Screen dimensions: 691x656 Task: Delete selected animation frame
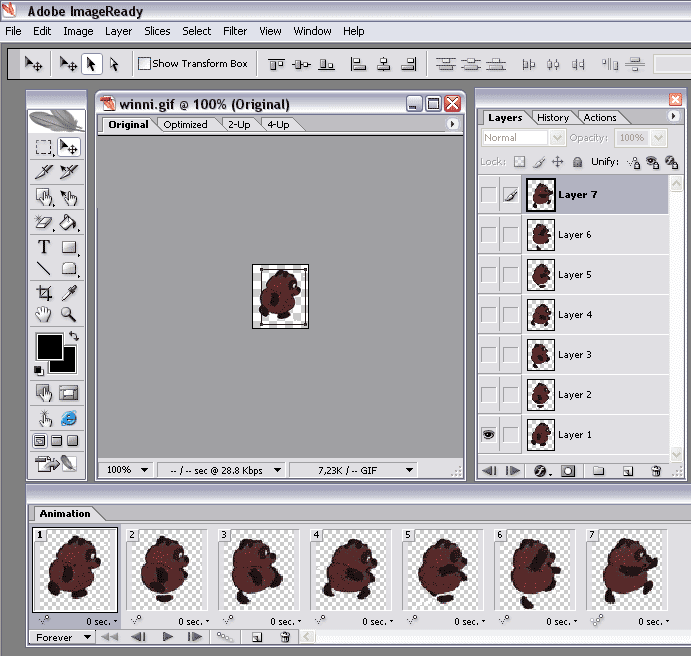[x=285, y=637]
